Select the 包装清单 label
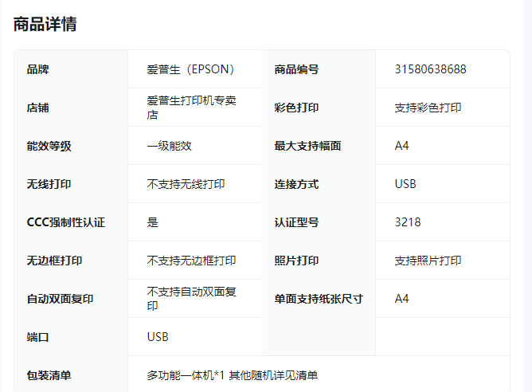Viewport: 532px width, 392px height. tap(49, 375)
